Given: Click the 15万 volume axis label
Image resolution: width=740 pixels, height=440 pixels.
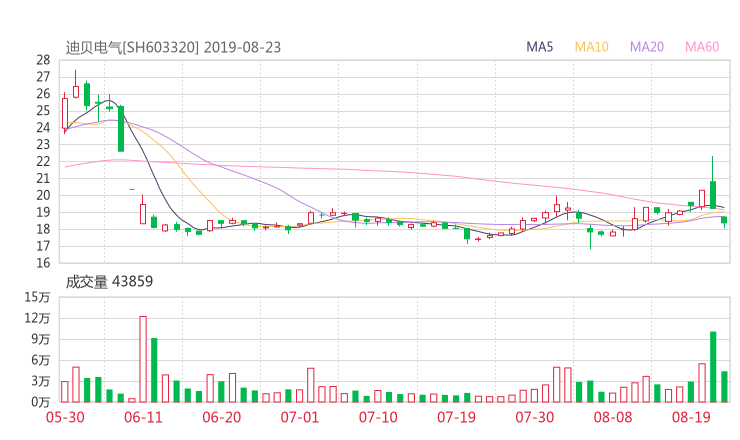Looking at the screenshot, I should tap(37, 297).
